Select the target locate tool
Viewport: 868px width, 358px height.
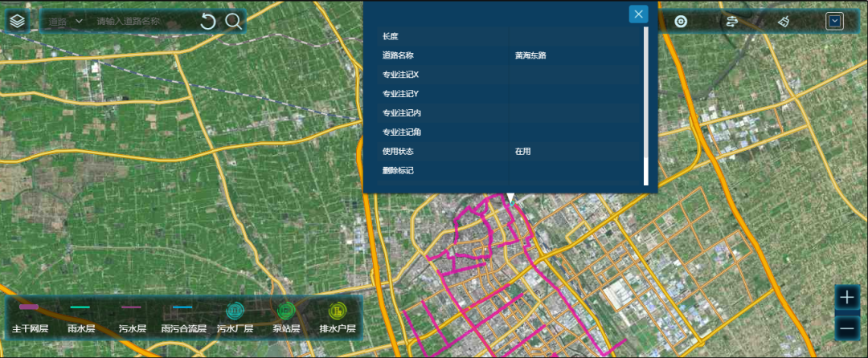(681, 22)
